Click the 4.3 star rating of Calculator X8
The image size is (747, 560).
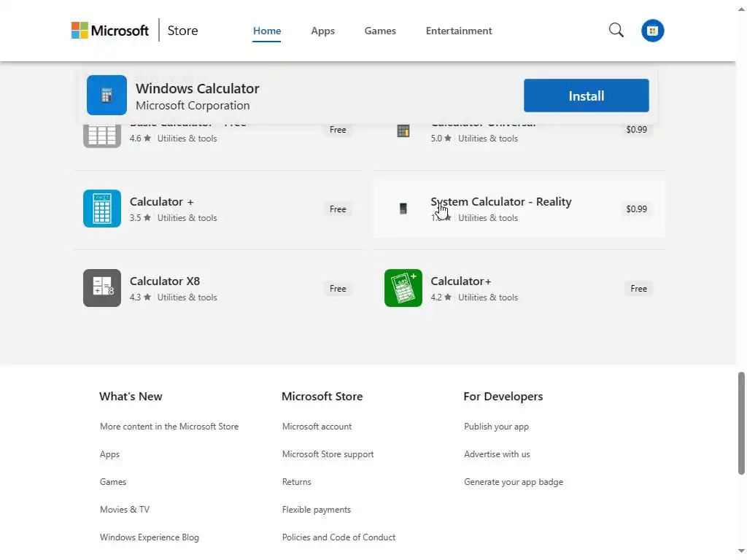pyautogui.click(x=140, y=297)
